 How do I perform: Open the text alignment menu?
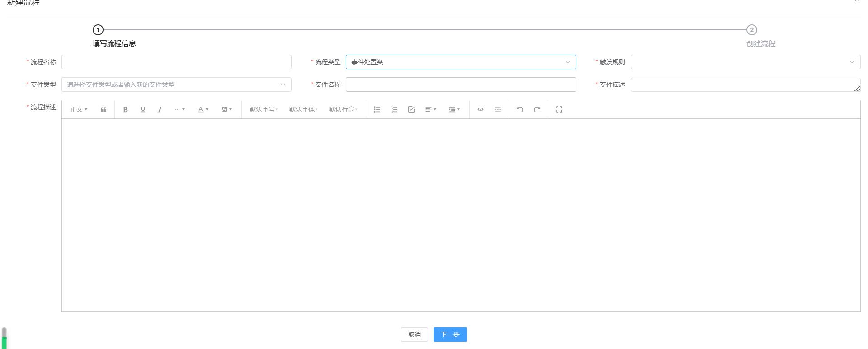[x=431, y=109]
